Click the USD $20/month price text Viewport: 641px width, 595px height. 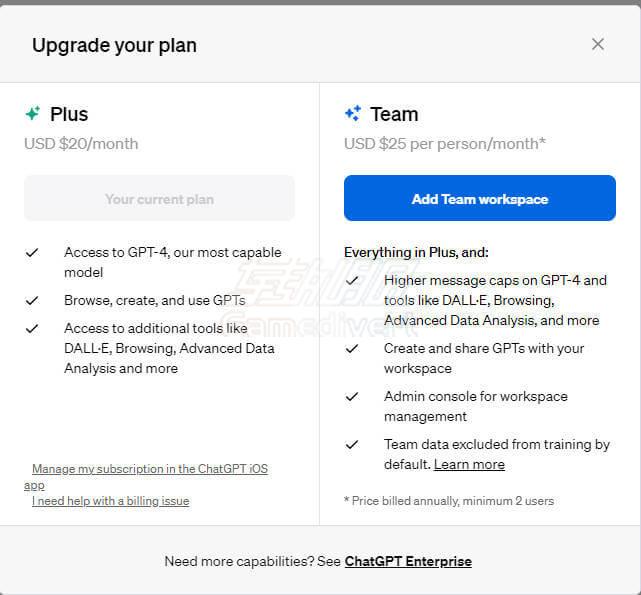(81, 144)
